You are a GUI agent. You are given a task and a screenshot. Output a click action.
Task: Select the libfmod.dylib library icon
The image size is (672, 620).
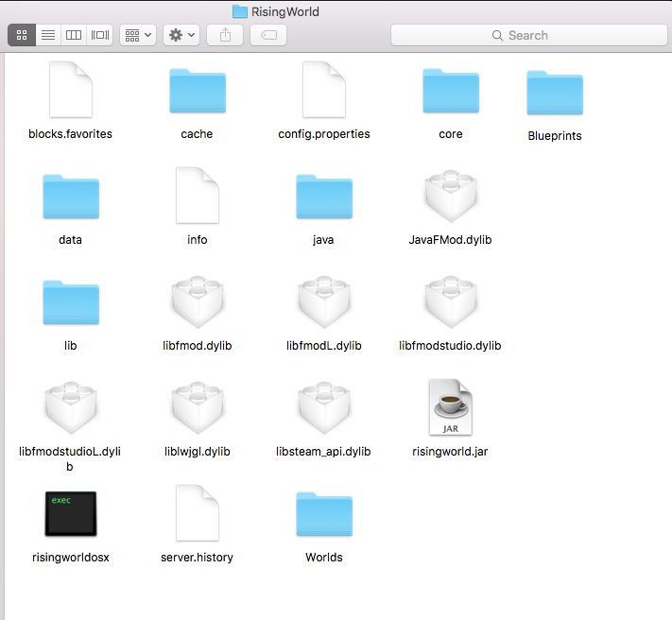click(198, 301)
